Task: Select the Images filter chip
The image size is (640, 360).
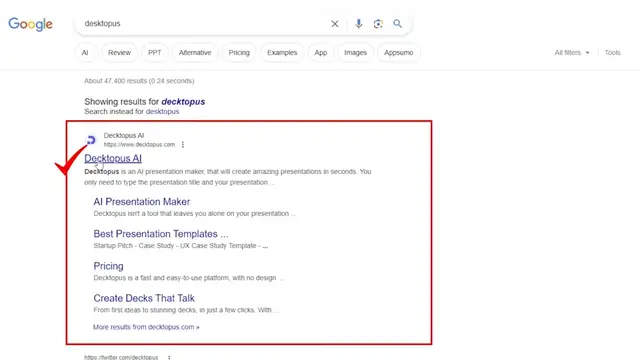Action: (356, 53)
